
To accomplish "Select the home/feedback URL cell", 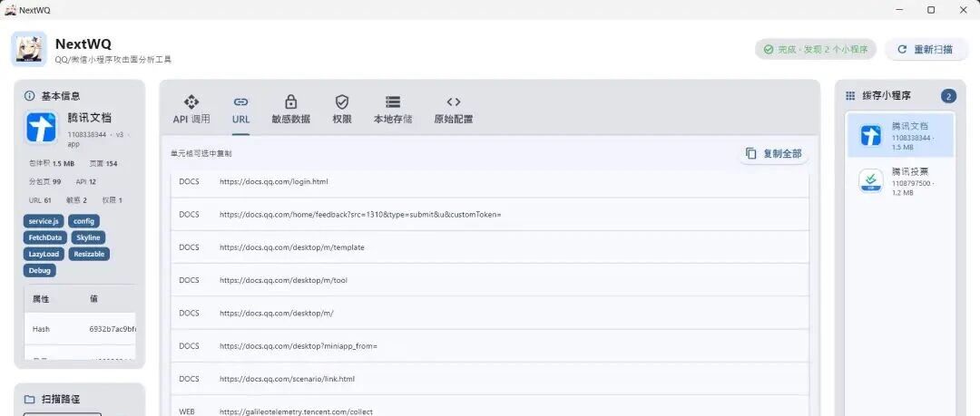I will point(360,214).
